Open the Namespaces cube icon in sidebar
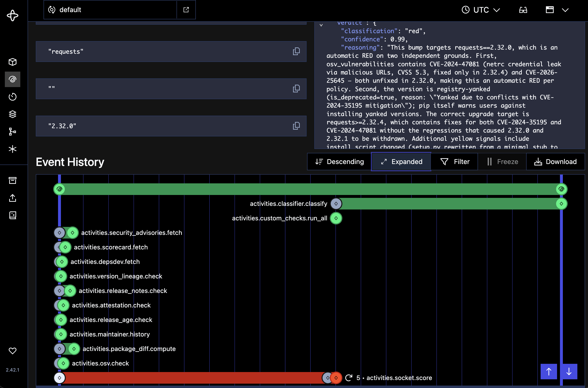The height and width of the screenshot is (388, 588). point(12,62)
